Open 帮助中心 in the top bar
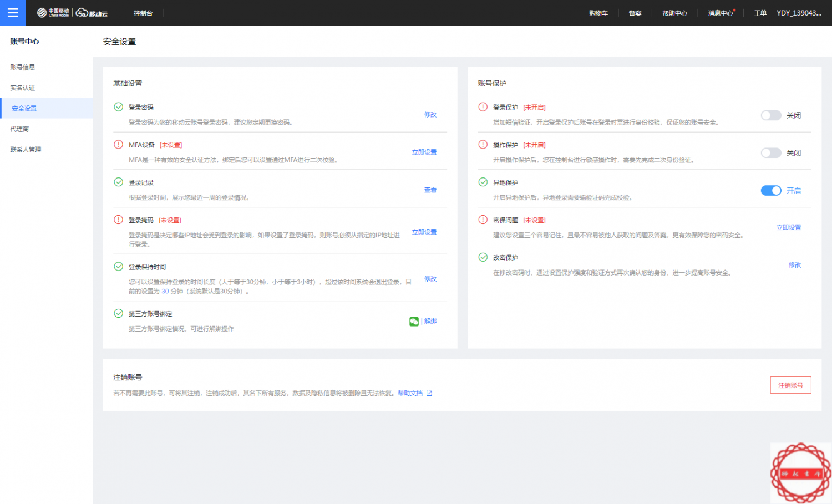Screen dimensions: 832x504 coord(674,13)
